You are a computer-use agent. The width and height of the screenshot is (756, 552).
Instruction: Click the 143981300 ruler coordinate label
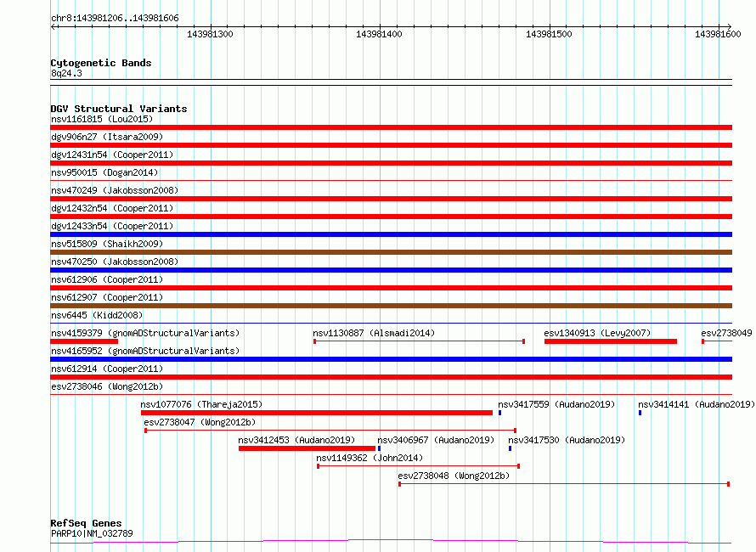coord(210,34)
